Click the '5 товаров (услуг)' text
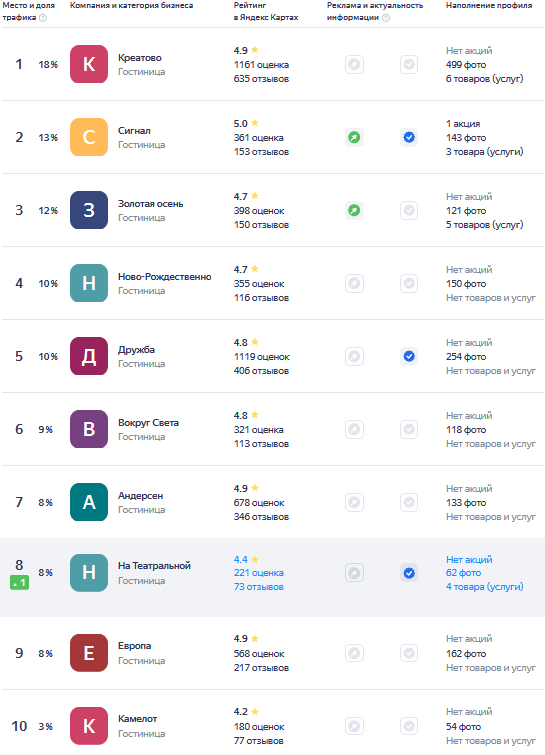Image resolution: width=545 pixels, height=755 pixels. tap(484, 225)
